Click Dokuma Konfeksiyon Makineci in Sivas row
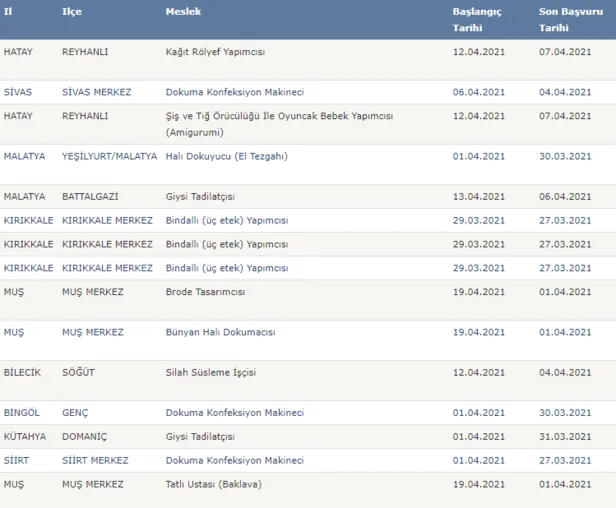The height and width of the screenshot is (508, 616). tap(234, 92)
